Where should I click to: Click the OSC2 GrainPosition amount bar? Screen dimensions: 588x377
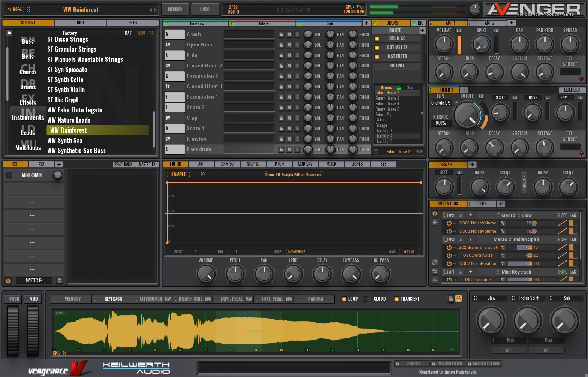click(531, 264)
